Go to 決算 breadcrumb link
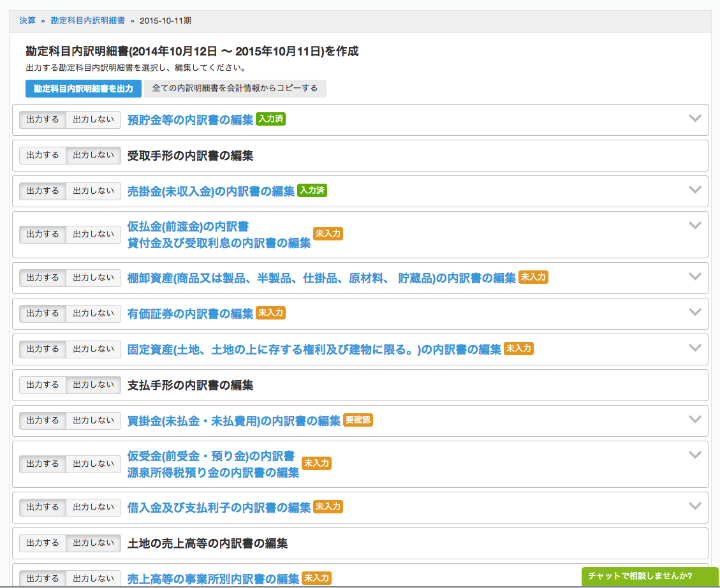 (x=27, y=20)
